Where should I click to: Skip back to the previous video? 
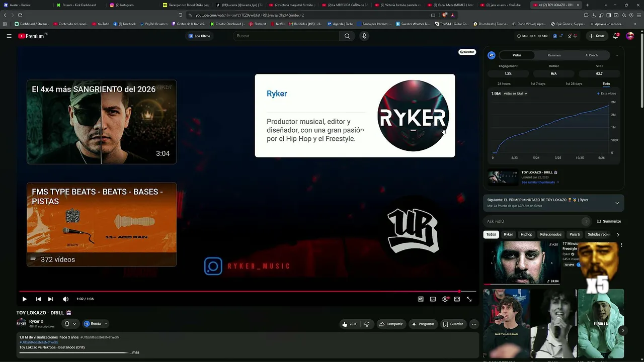click(38, 299)
